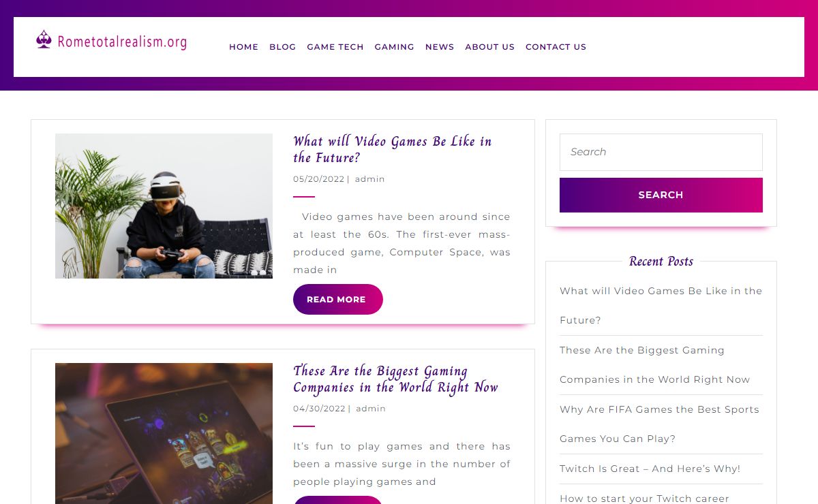Viewport: 818px width, 504px height.
Task: Open 'Biggest Gaming Companies' post title
Action: click(x=395, y=379)
